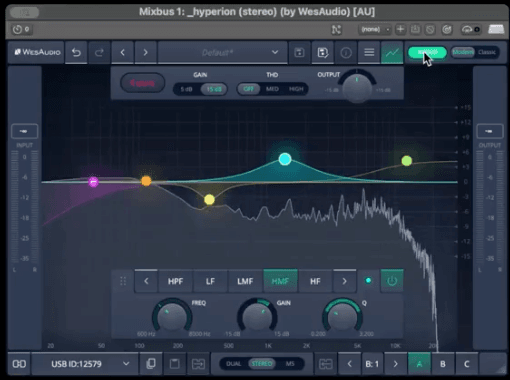Switch to Classic mode
Image resolution: width=510 pixels, height=380 pixels.
tap(487, 52)
